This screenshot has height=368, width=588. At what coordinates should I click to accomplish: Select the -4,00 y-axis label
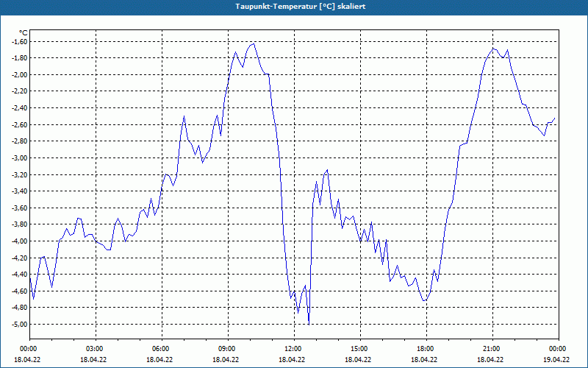click(19, 241)
